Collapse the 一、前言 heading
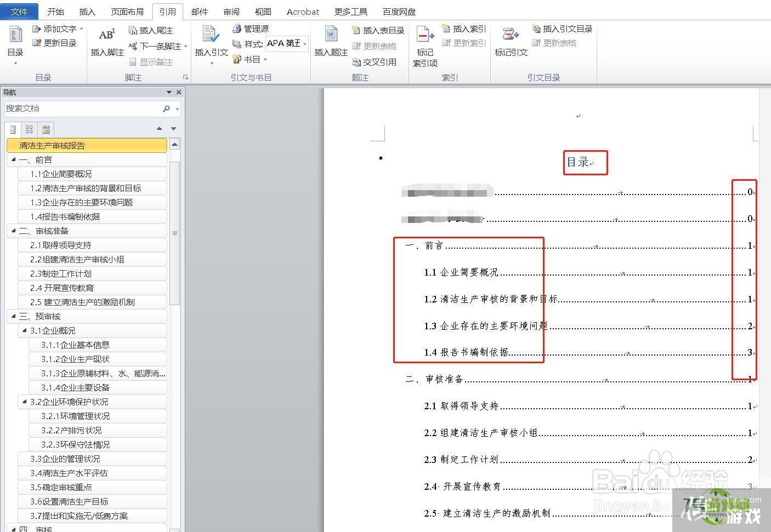The width and height of the screenshot is (771, 532). coord(14,159)
